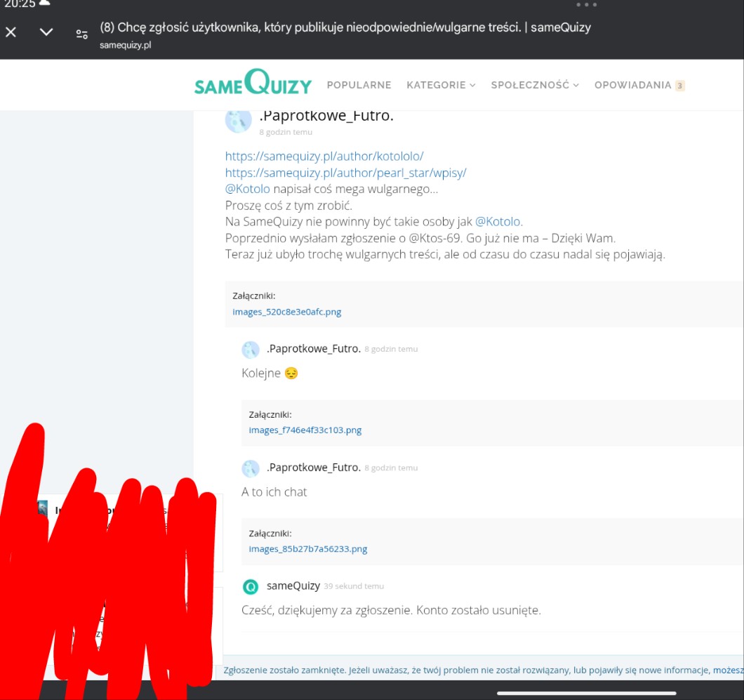Expand the Społeczność dropdown menu
The image size is (744, 700).
click(534, 85)
